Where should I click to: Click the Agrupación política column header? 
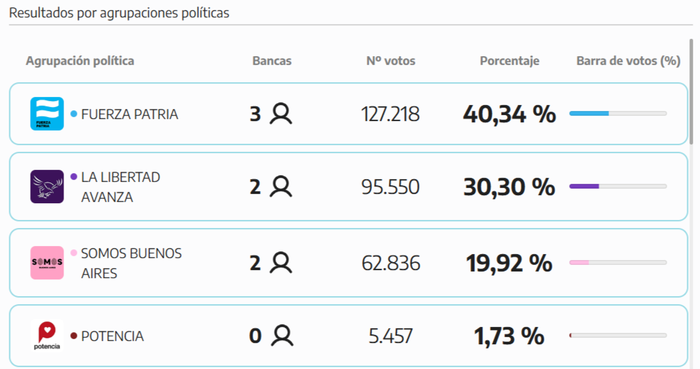80,61
